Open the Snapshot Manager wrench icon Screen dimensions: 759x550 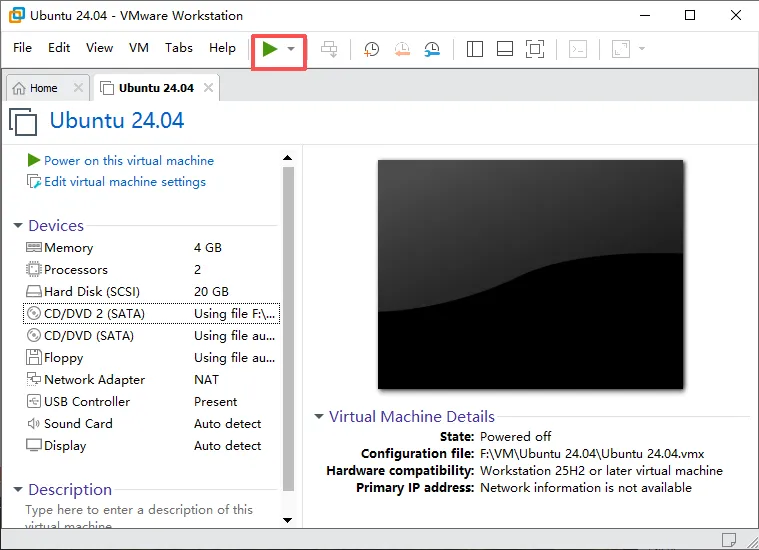(x=432, y=49)
